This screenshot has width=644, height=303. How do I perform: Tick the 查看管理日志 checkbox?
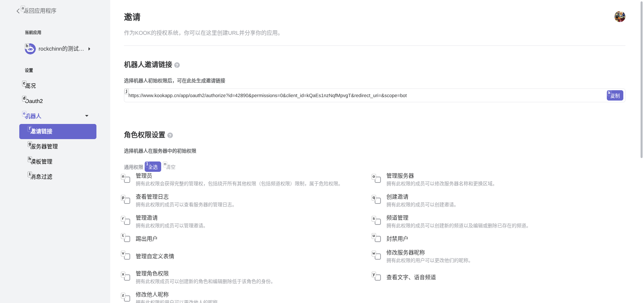click(127, 201)
